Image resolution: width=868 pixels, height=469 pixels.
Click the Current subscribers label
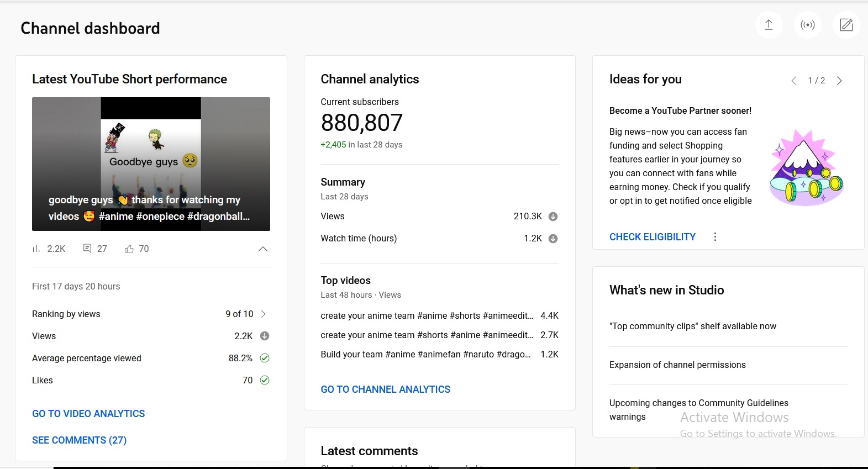tap(360, 102)
